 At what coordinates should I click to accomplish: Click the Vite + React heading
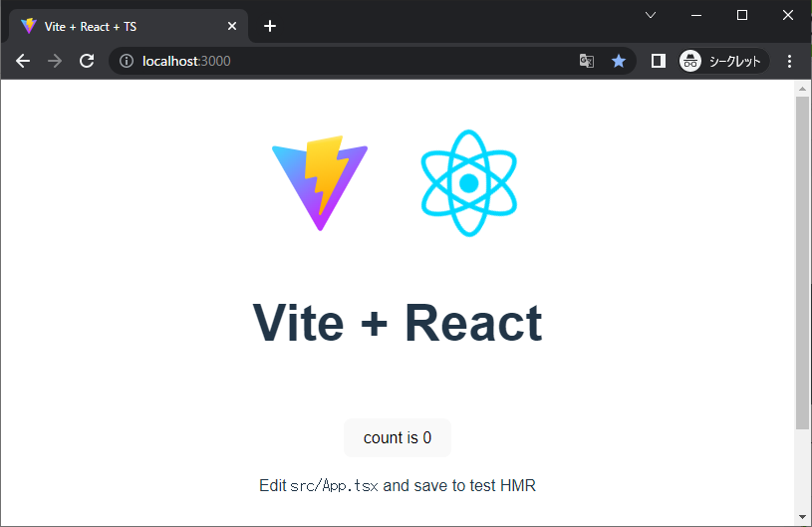pos(398,323)
